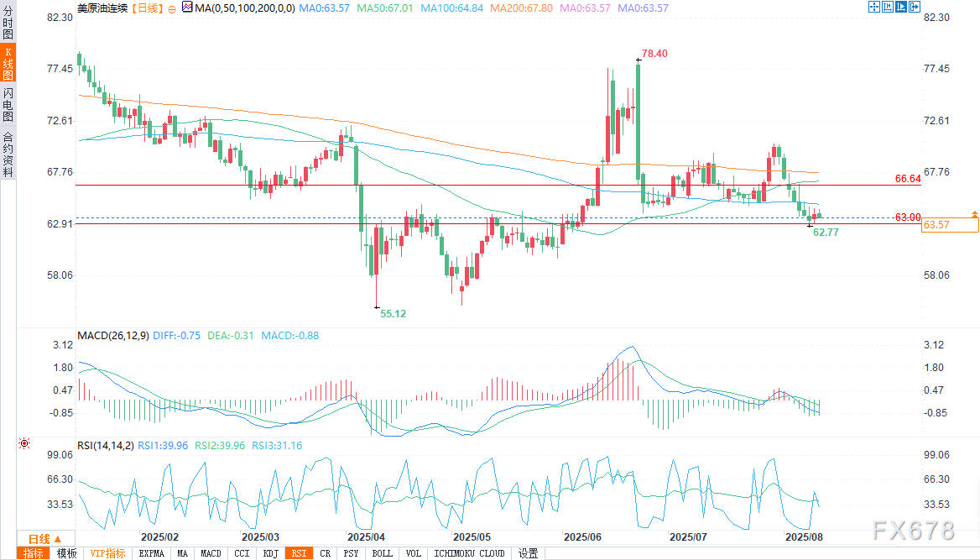Open the 模板 tab
980x560 pixels.
coord(66,553)
